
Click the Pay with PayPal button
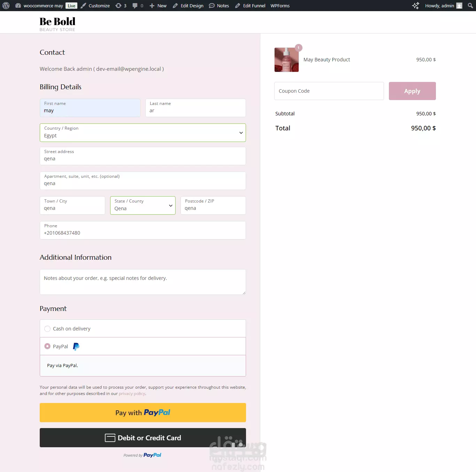[x=143, y=412]
